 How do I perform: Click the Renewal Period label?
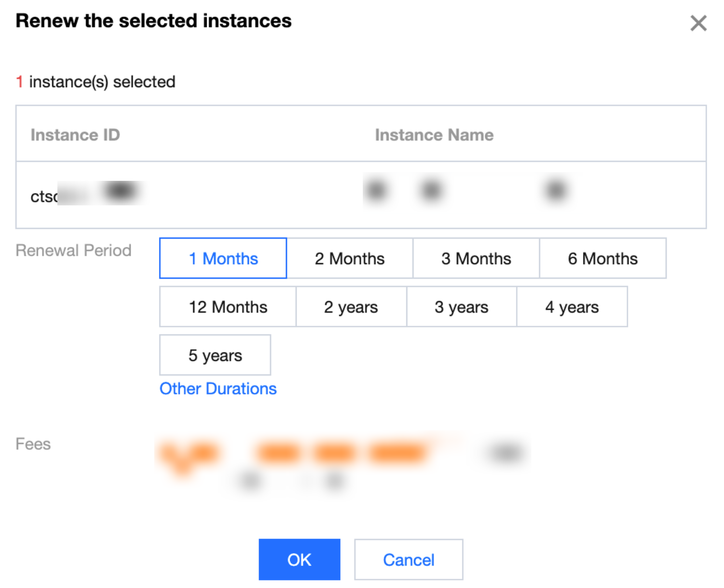click(x=73, y=250)
